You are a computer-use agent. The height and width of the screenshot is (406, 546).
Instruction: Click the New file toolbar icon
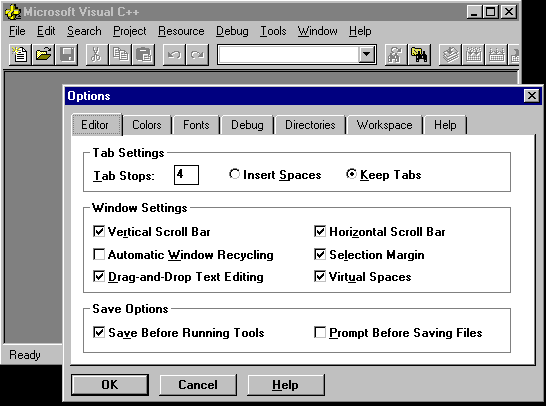tap(20, 54)
